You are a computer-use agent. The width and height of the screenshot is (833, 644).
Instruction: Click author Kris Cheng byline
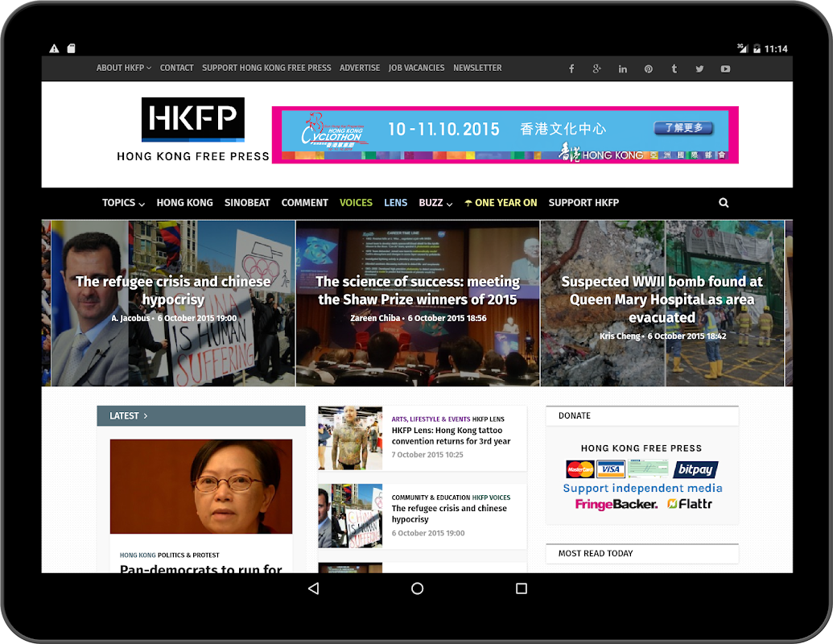(x=620, y=336)
